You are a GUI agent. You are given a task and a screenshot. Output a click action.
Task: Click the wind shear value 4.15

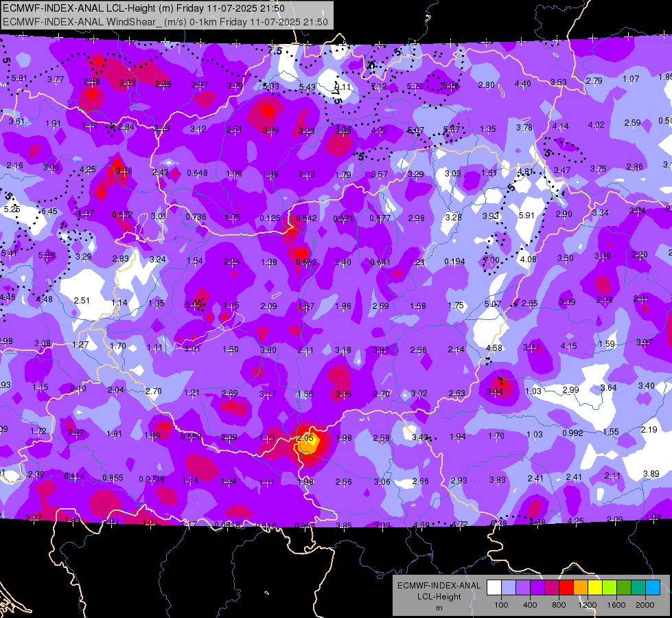tap(569, 345)
